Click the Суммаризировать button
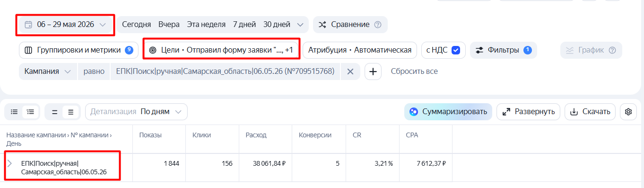The image size is (644, 188). (448, 112)
